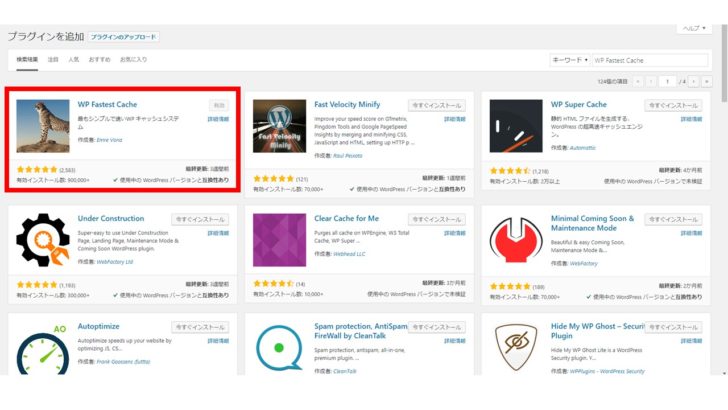Open the Autoptimize title link
728x410 pixels.
click(x=98, y=326)
